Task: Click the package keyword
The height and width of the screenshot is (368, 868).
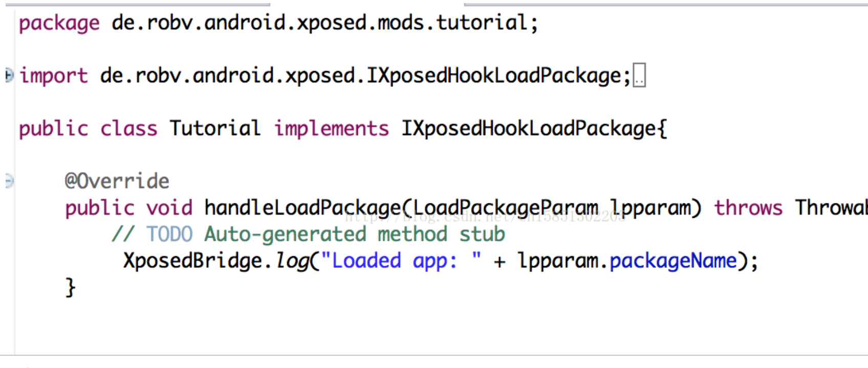Action: point(59,24)
